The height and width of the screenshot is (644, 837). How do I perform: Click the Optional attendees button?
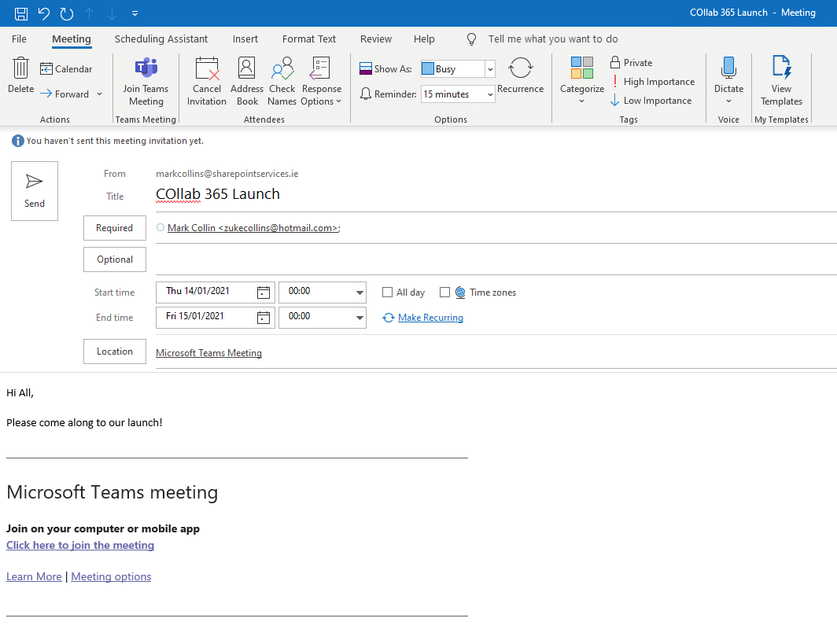[115, 259]
